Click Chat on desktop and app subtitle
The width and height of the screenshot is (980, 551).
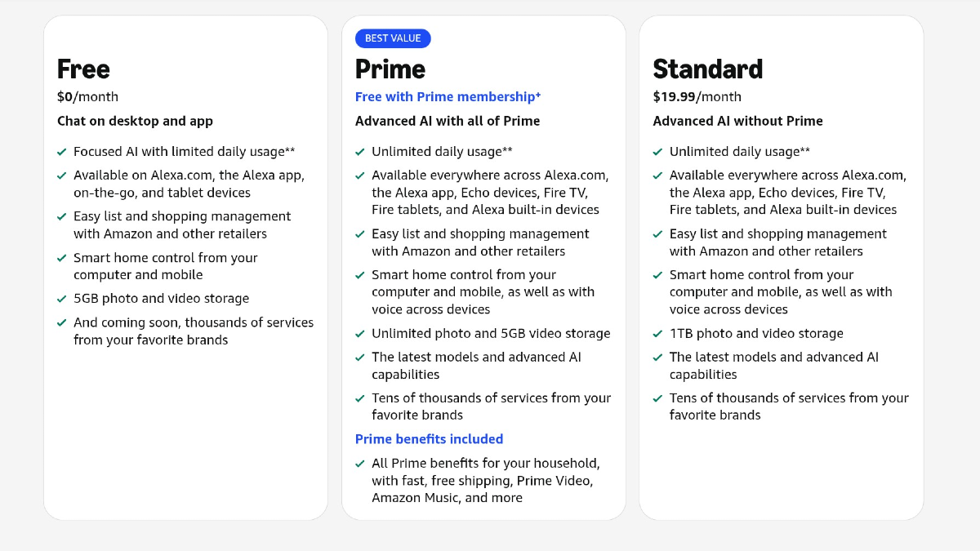[x=135, y=121]
